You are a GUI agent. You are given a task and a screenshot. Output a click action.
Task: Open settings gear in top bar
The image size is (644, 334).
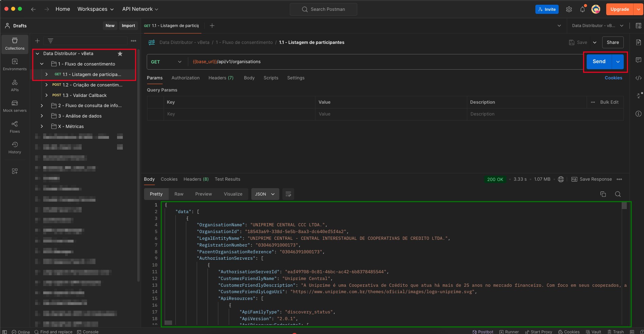[569, 9]
